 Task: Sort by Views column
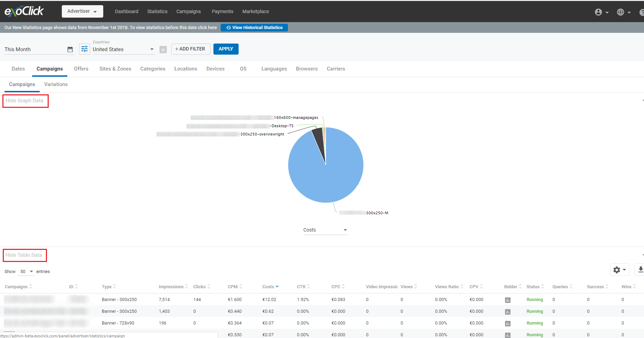(409, 287)
